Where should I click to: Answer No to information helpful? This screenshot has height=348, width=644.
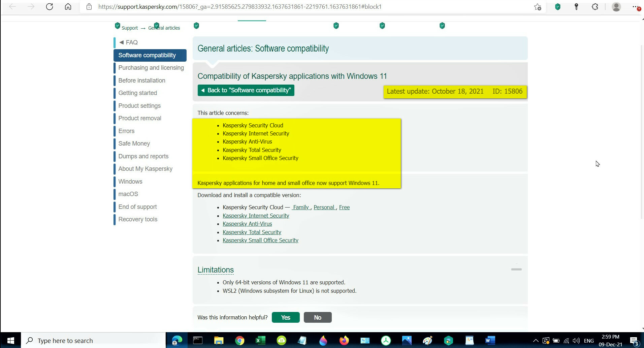tap(318, 317)
